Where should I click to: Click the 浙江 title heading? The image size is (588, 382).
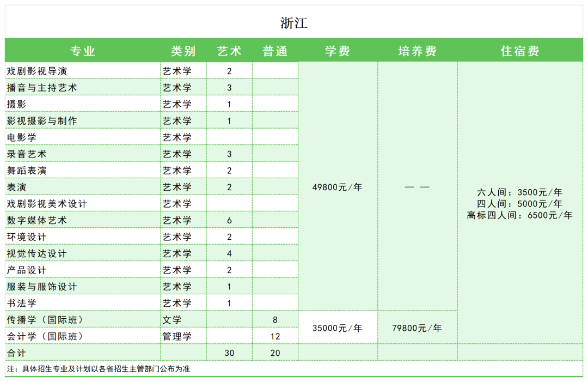point(293,23)
